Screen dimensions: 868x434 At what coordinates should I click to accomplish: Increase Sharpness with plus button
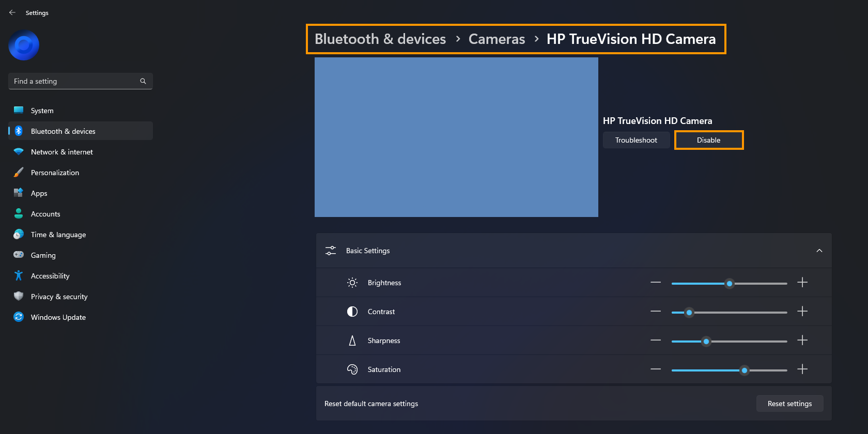[802, 340]
